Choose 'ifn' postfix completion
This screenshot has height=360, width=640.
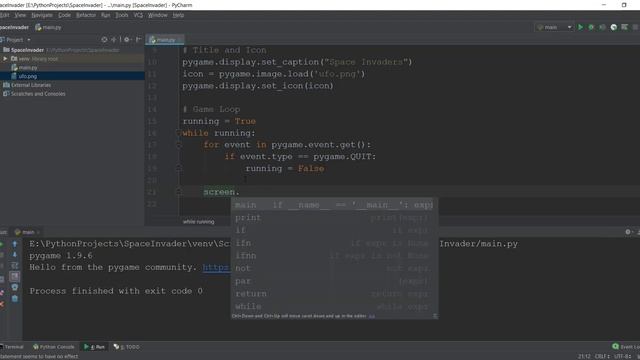point(334,243)
